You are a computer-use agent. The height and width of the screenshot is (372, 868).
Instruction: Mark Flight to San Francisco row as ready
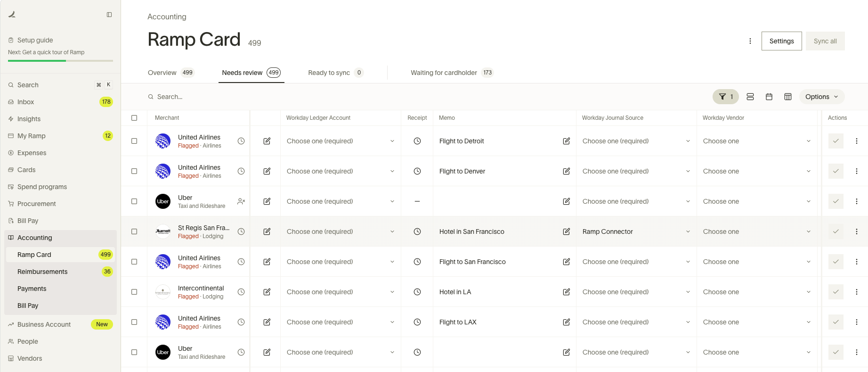[x=836, y=262]
